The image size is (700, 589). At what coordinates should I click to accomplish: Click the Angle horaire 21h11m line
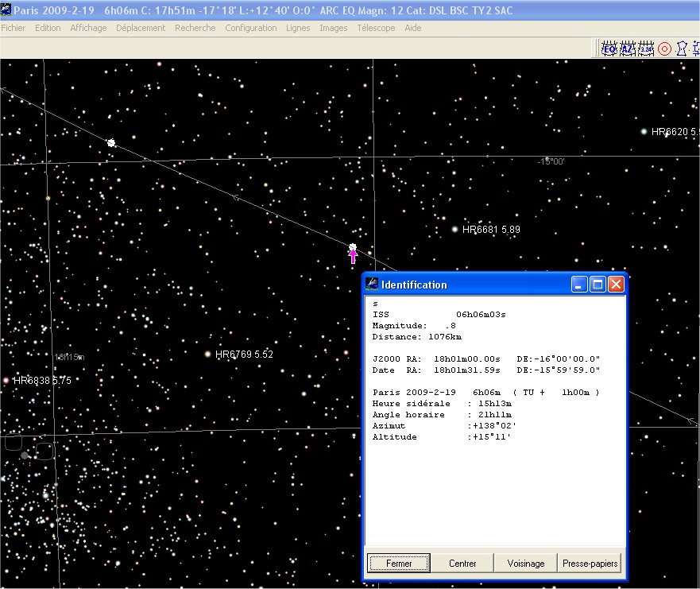(x=442, y=415)
